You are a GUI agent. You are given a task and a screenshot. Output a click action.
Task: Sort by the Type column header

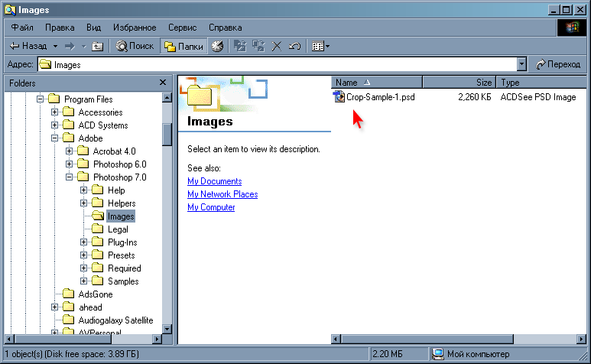coord(541,82)
